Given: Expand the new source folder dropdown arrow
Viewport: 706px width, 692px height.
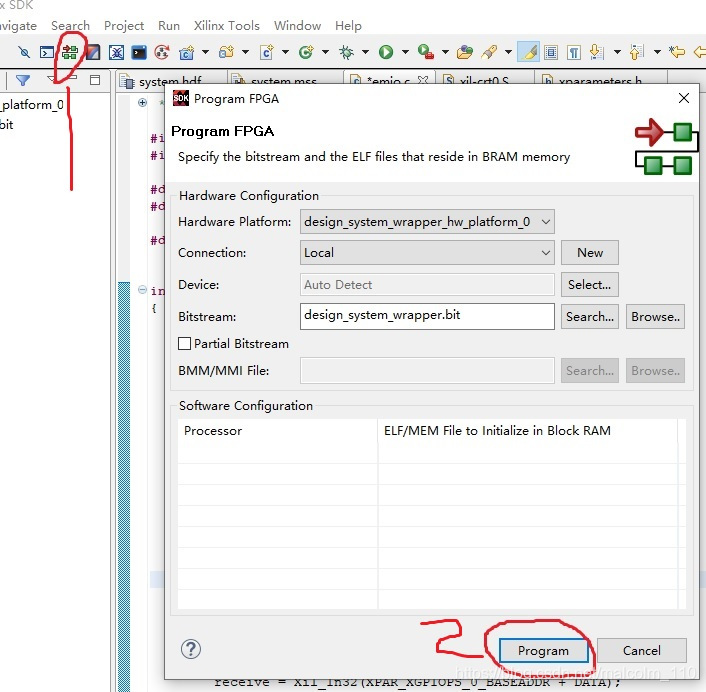Looking at the screenshot, I should point(245,52).
